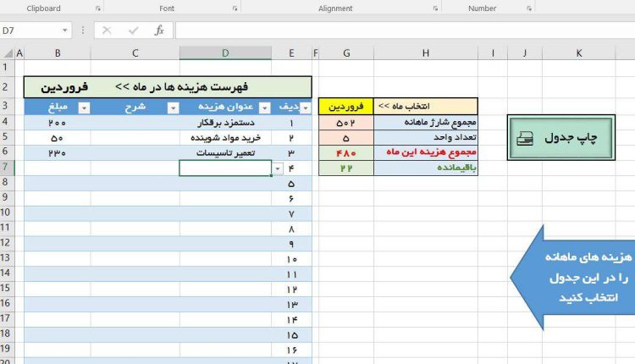This screenshot has height=364, width=635.
Task: Click the فروردین title cell in row 2
Action: [x=64, y=87]
